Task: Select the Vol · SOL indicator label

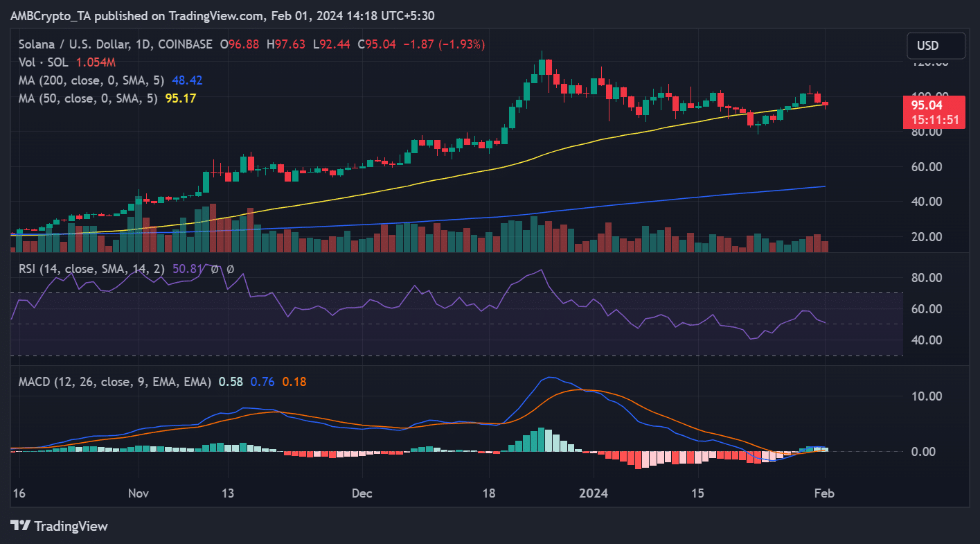Action: click(x=43, y=62)
